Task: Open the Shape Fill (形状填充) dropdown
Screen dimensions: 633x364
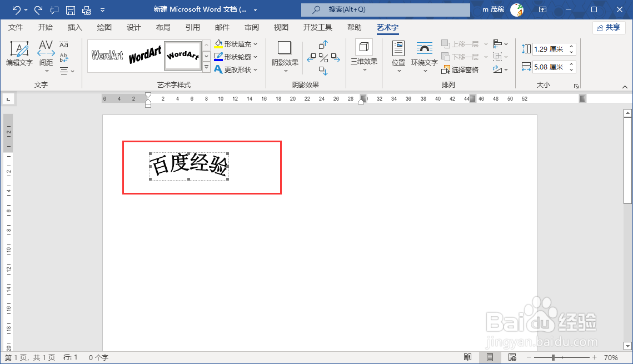Action: [x=236, y=43]
